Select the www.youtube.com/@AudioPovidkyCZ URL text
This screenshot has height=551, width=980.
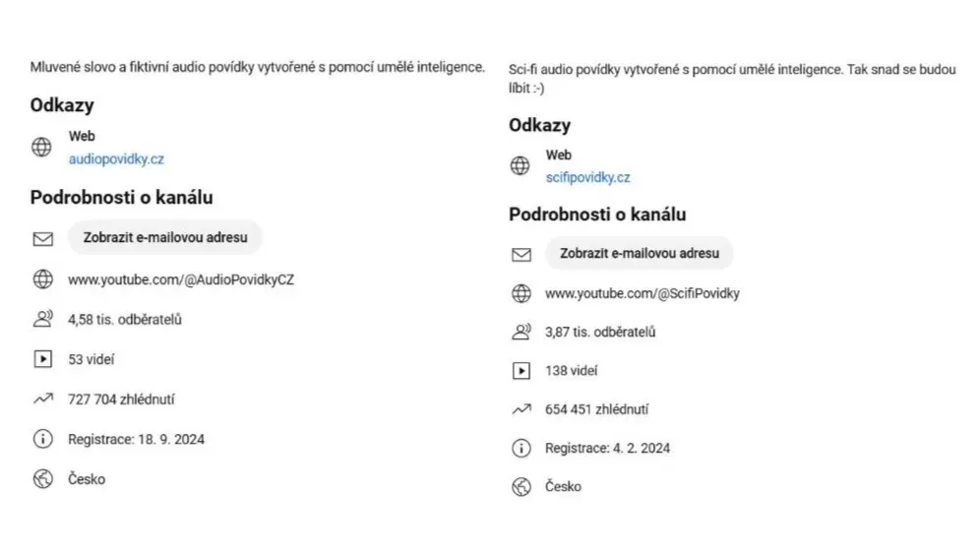181,279
